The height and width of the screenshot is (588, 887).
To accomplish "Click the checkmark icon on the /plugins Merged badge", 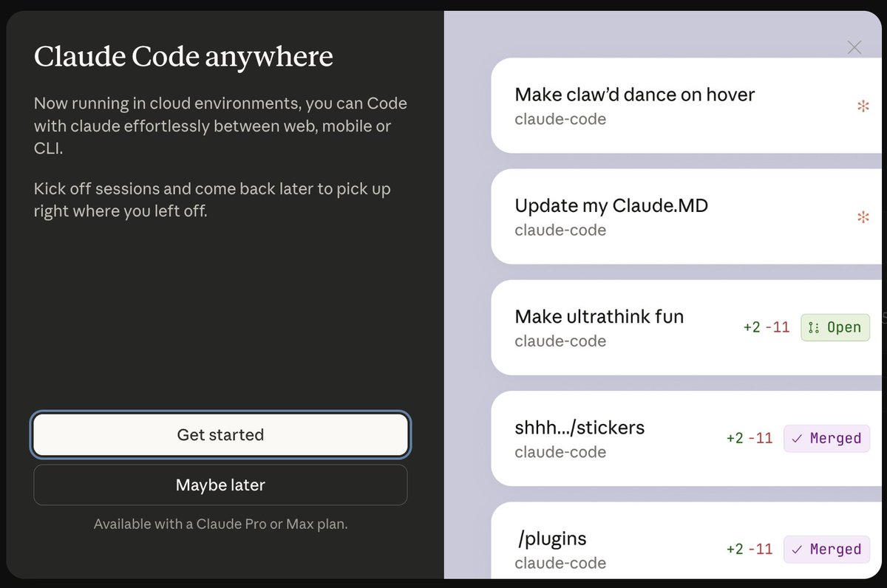I will click(x=798, y=550).
